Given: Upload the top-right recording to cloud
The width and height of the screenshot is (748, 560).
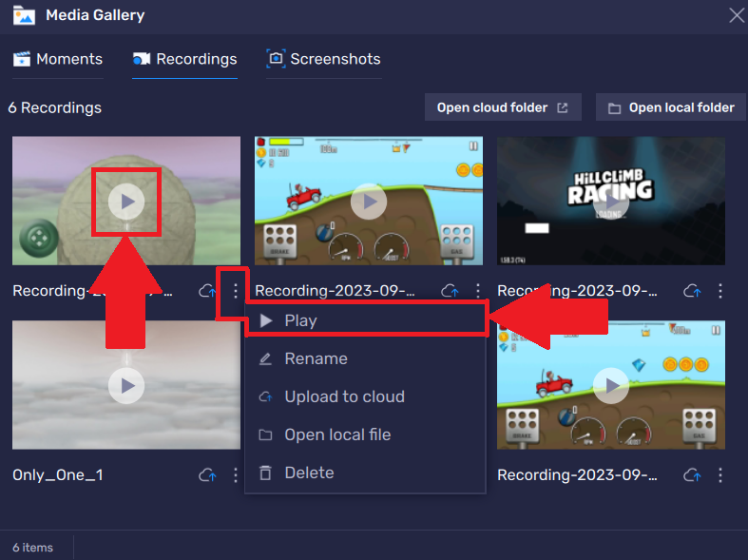Looking at the screenshot, I should pos(692,291).
